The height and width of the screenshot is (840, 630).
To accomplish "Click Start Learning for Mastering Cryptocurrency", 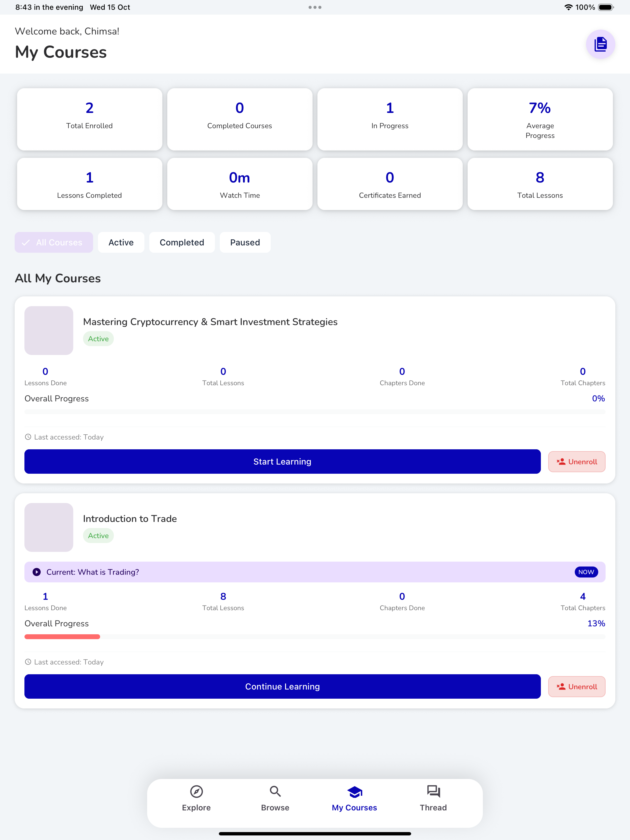I will (x=282, y=462).
